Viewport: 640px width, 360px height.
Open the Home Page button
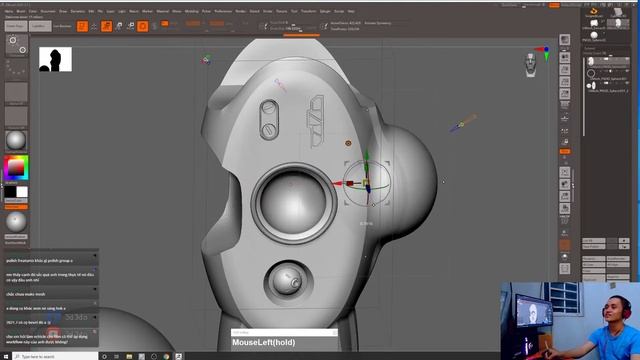[x=16, y=26]
